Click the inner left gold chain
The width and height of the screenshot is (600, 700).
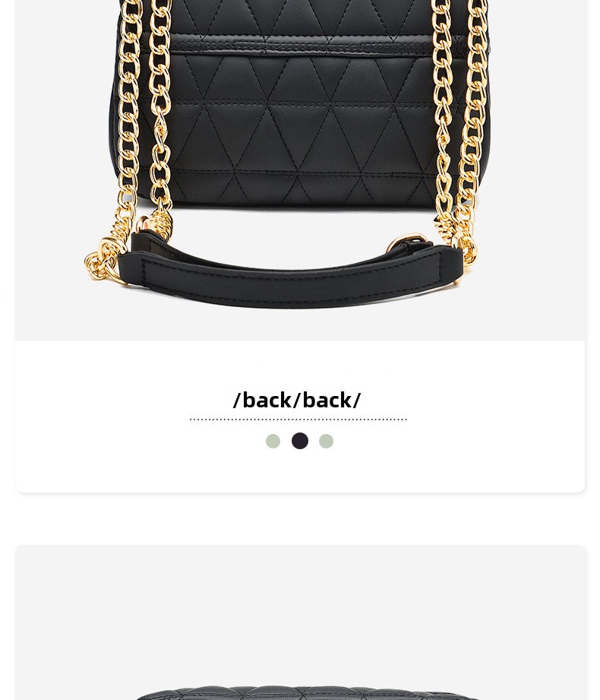(160, 112)
